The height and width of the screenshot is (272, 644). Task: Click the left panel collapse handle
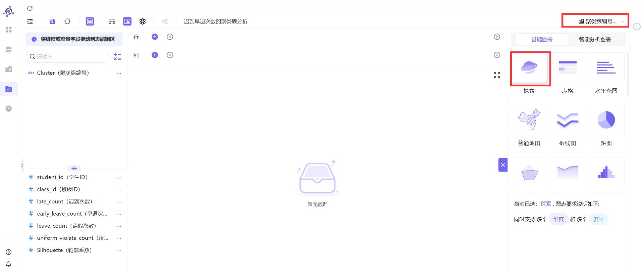coord(22,165)
